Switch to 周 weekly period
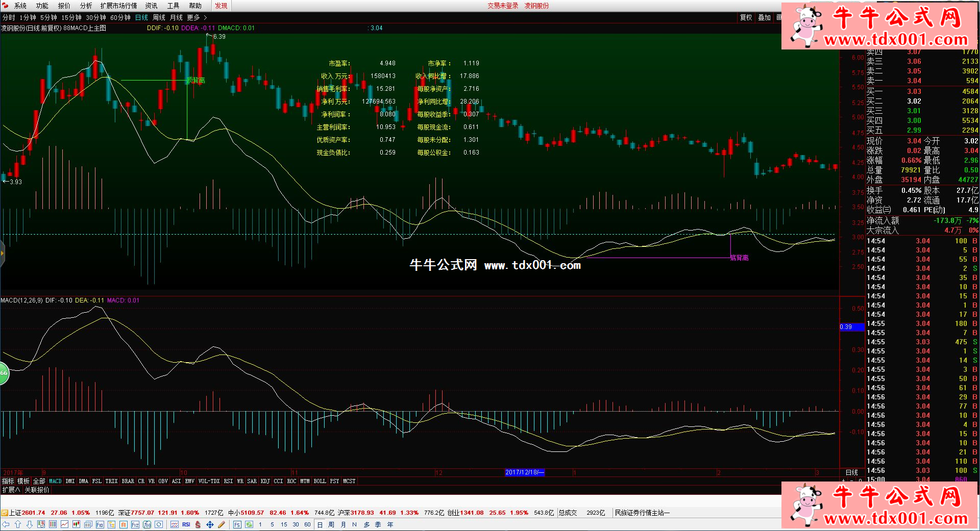Screen dimensions: 980x531 (x=331, y=524)
